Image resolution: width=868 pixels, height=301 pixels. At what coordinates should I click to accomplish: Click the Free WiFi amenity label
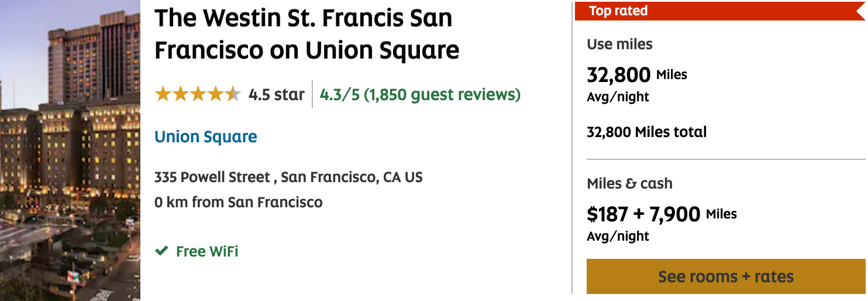[207, 251]
